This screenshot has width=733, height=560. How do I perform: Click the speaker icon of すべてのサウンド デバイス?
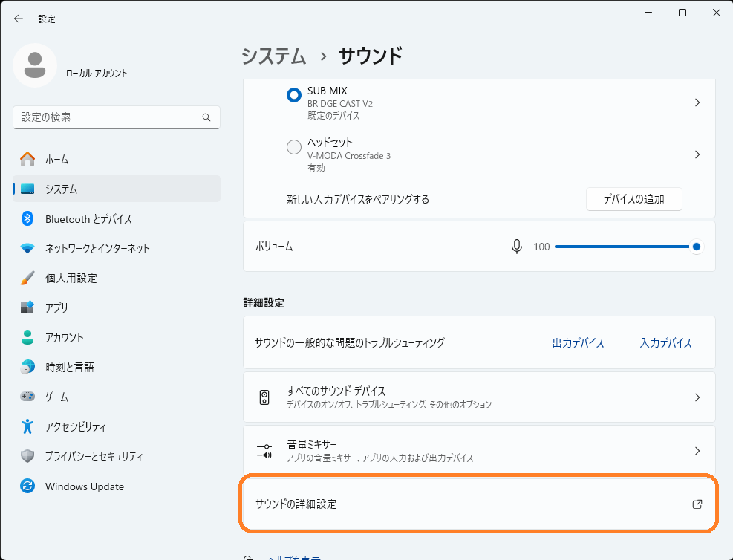pos(264,397)
